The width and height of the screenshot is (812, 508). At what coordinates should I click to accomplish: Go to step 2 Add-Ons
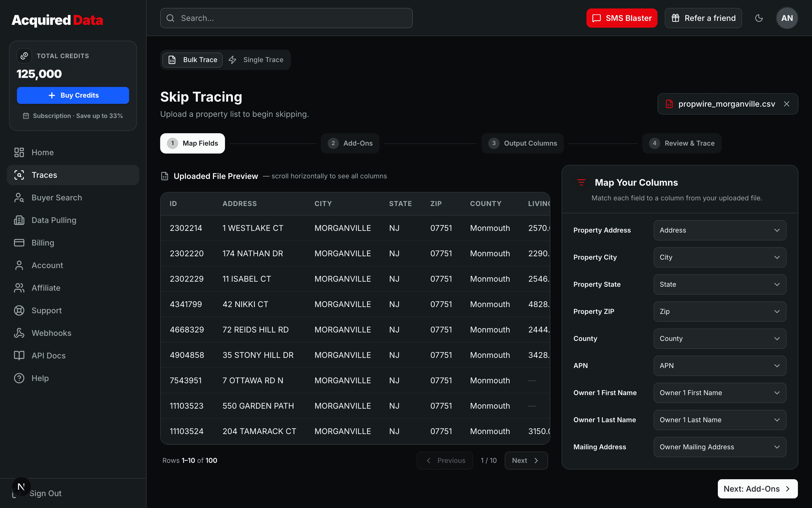350,143
